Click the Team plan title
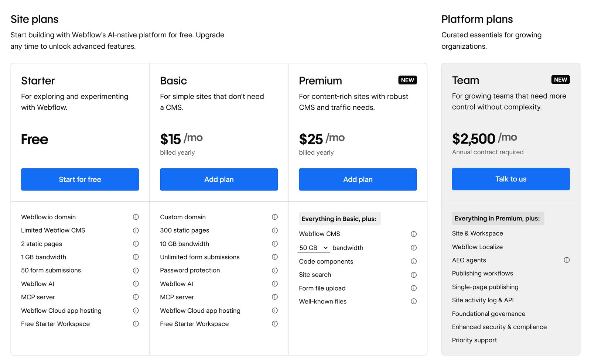The width and height of the screenshot is (591, 364). click(x=465, y=80)
